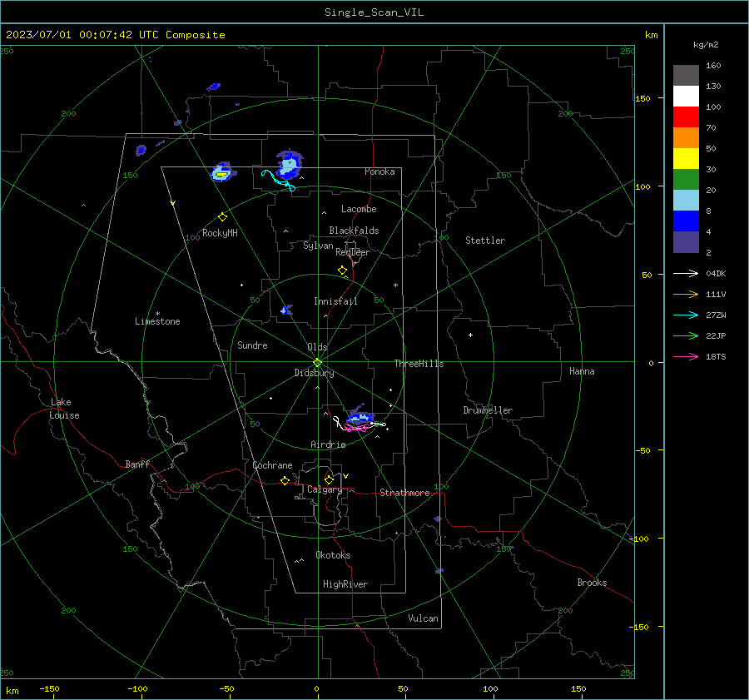Click the yellow 50 color swatch

click(686, 159)
